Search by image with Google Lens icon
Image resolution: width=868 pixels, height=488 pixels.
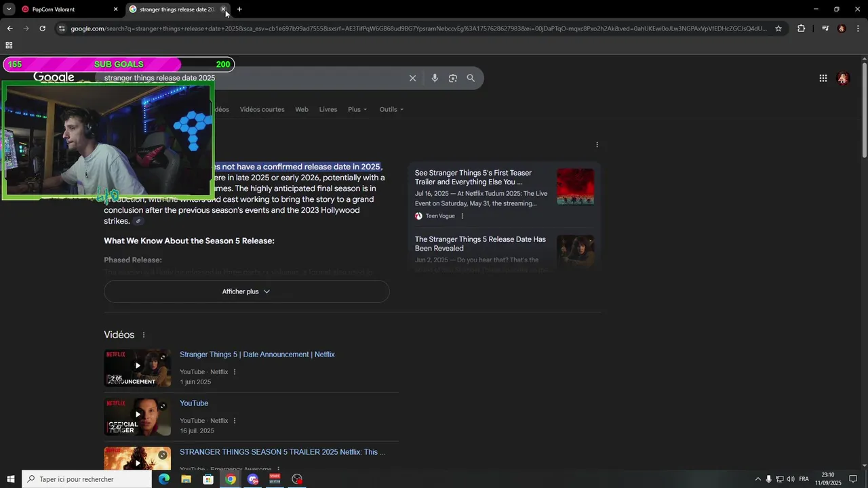pos(453,78)
